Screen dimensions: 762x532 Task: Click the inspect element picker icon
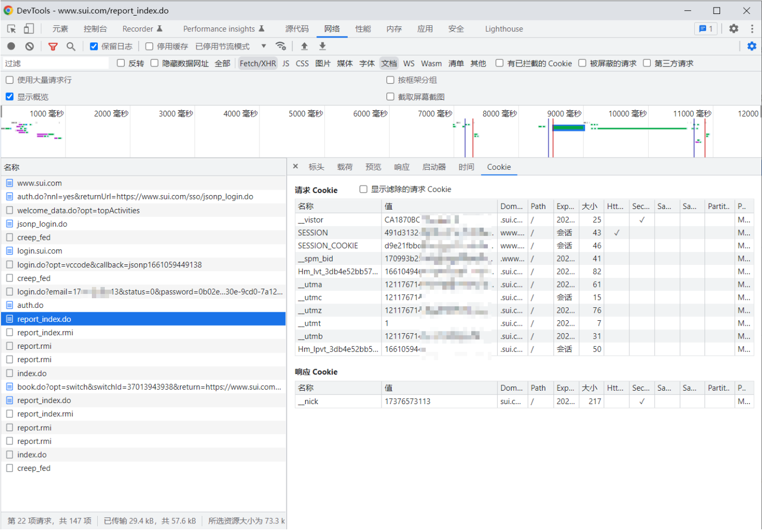tap(11, 29)
